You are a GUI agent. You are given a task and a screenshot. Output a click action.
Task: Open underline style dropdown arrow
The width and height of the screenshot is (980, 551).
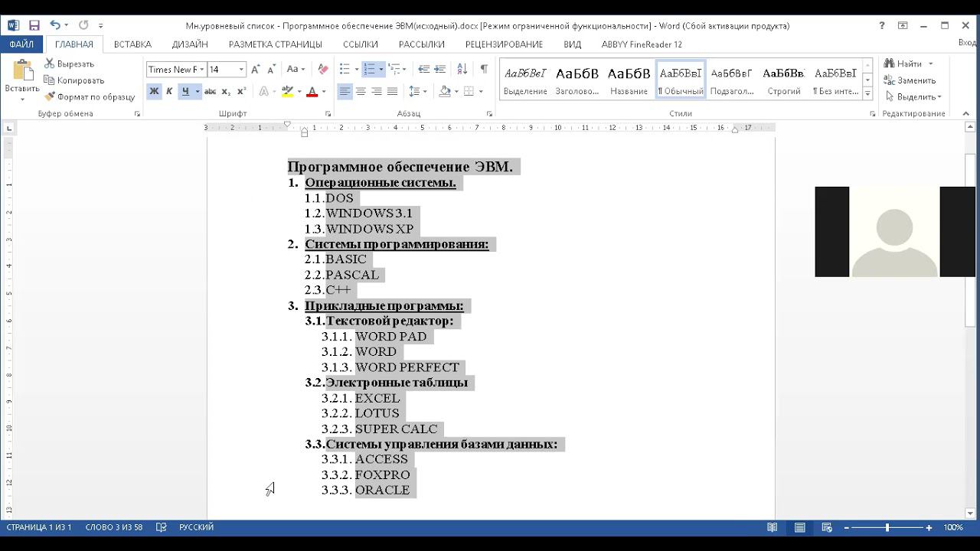(x=197, y=92)
